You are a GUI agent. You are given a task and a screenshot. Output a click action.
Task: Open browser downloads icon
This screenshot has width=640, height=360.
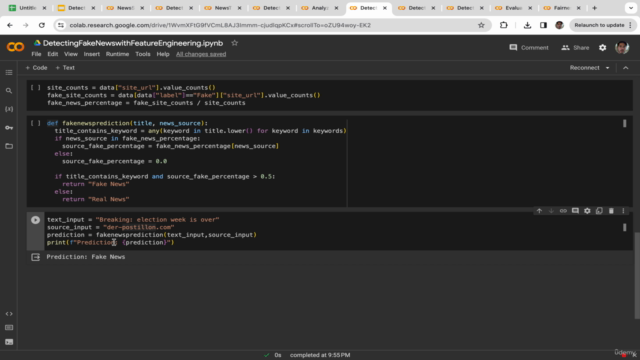[527, 25]
